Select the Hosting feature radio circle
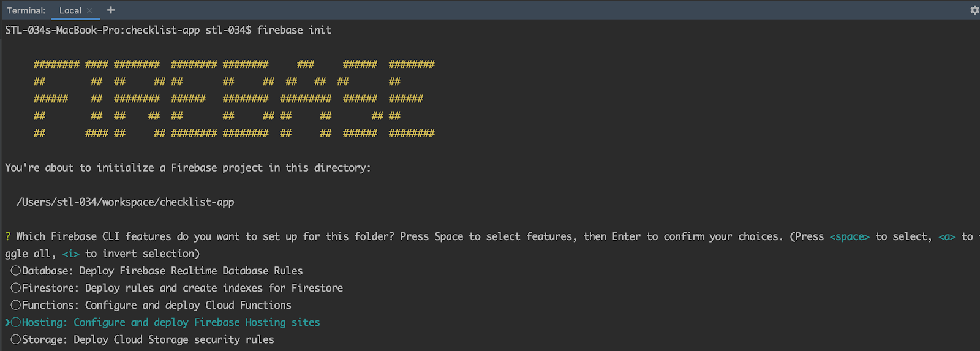 pos(16,322)
